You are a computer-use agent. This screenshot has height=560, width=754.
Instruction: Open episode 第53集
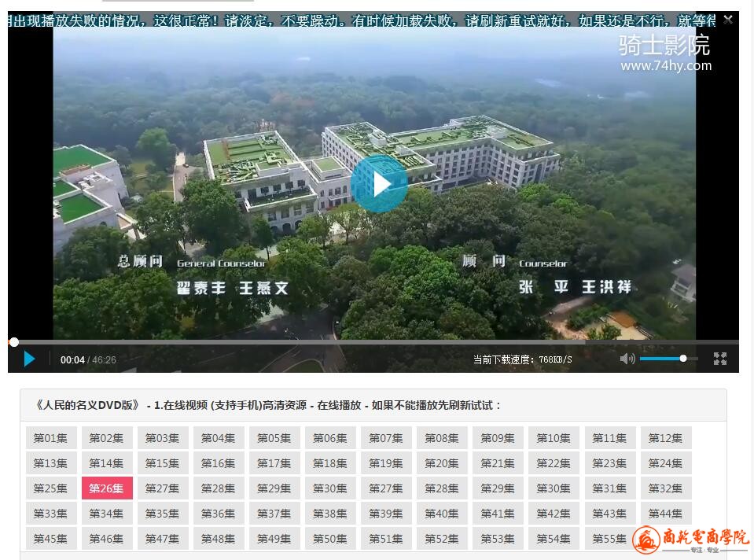coord(498,538)
